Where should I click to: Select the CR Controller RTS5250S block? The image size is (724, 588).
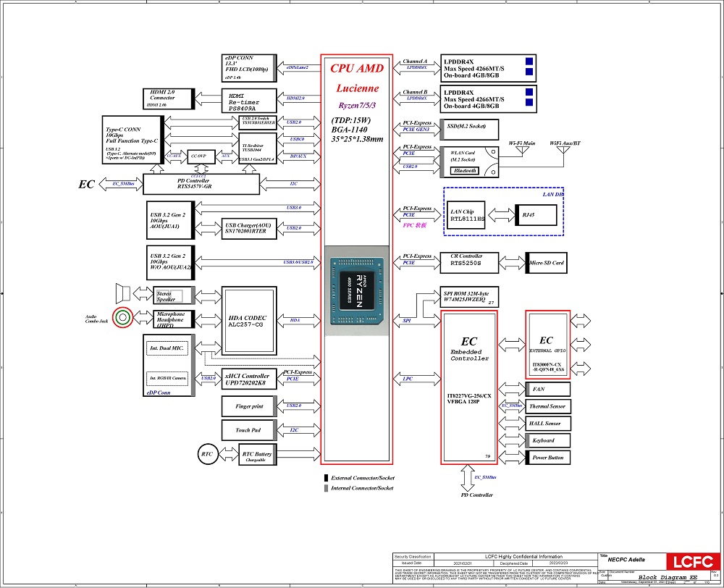click(468, 263)
